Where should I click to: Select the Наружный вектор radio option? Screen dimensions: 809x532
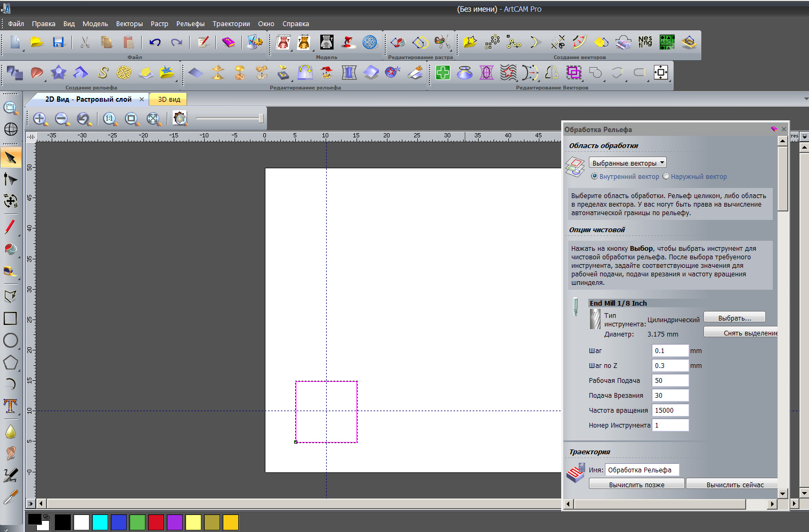pos(666,176)
